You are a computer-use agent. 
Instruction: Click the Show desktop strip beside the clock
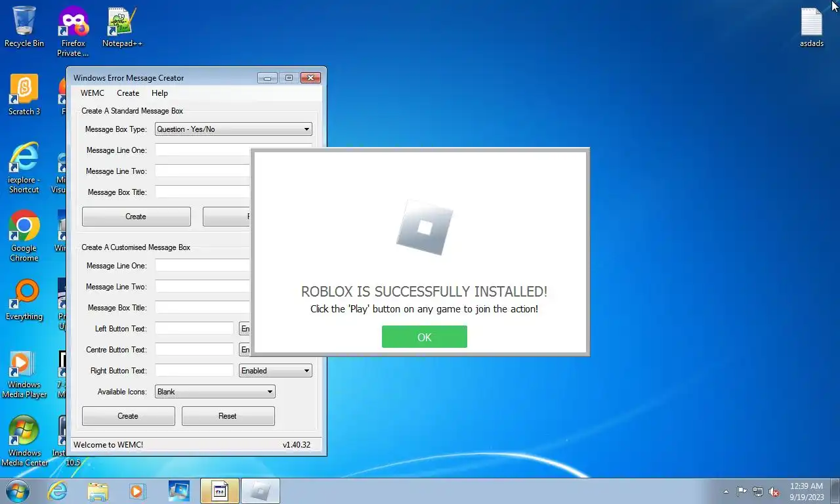click(835, 491)
